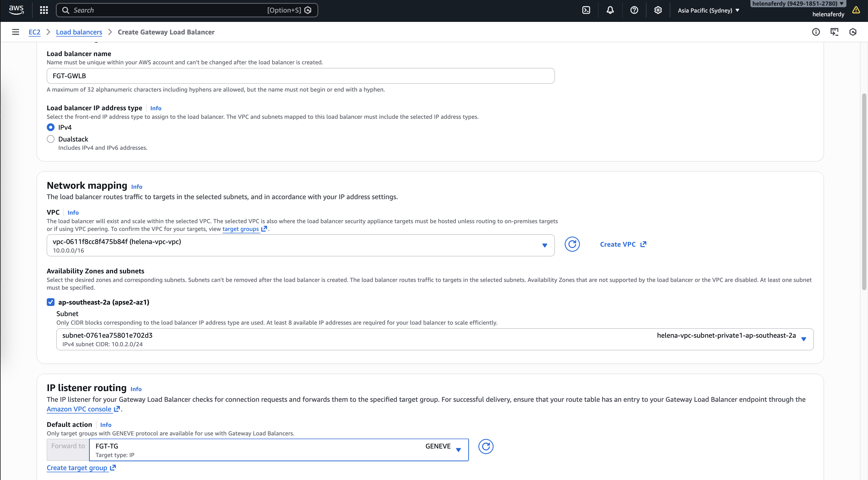Refresh the target group list
Image resolution: width=868 pixels, height=480 pixels.
coord(486,446)
